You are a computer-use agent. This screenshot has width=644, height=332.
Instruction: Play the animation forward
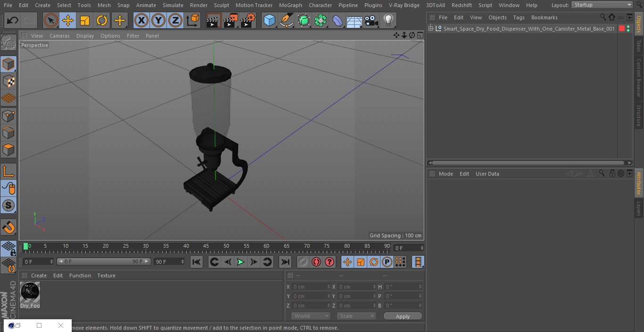(x=240, y=262)
